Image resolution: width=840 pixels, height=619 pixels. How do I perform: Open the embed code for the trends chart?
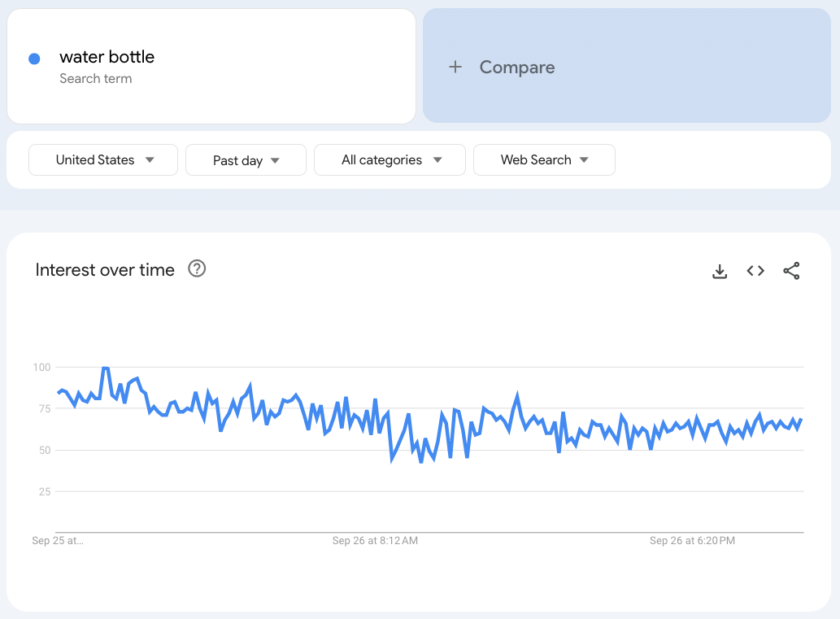[x=755, y=271]
